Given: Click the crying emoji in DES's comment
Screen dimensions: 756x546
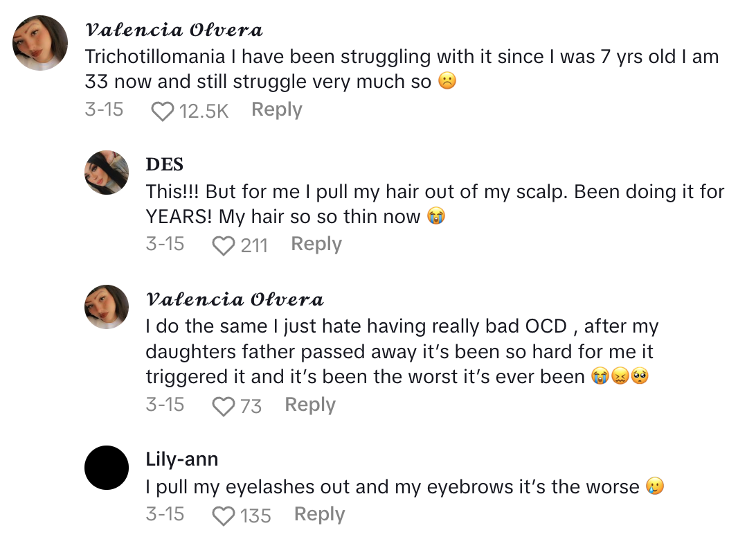Looking at the screenshot, I should tap(436, 215).
